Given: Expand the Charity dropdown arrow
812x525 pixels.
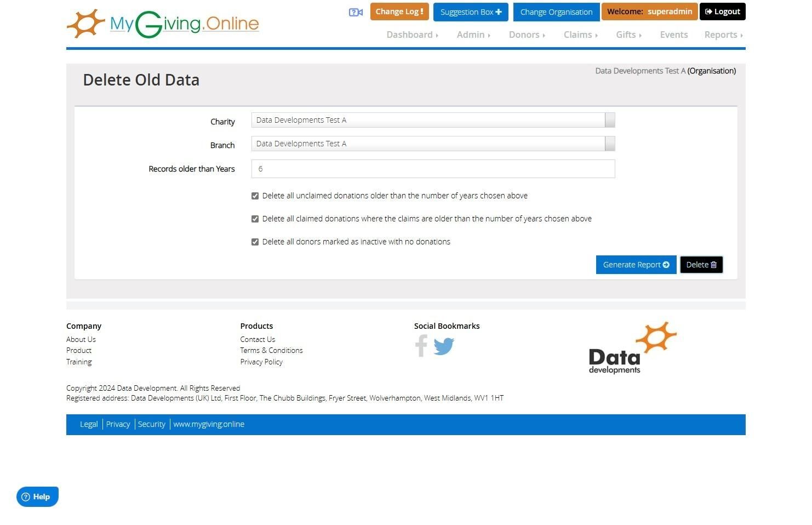Looking at the screenshot, I should 610,120.
